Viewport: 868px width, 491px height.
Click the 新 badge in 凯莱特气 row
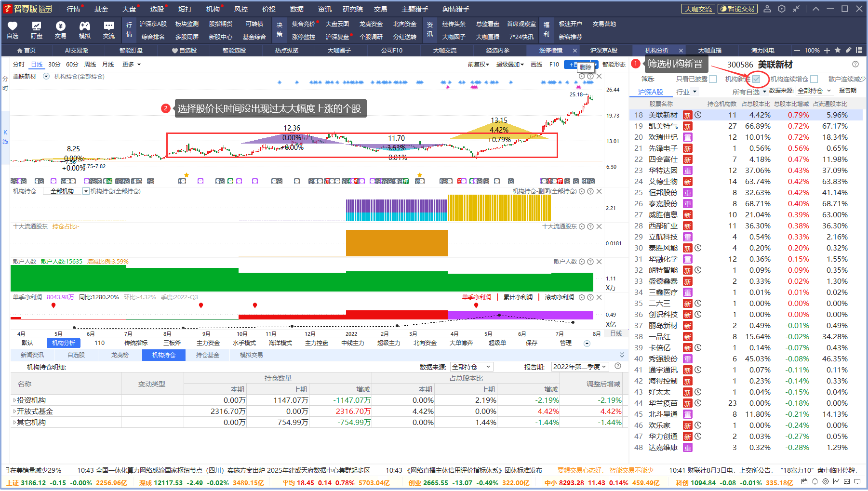pos(688,126)
